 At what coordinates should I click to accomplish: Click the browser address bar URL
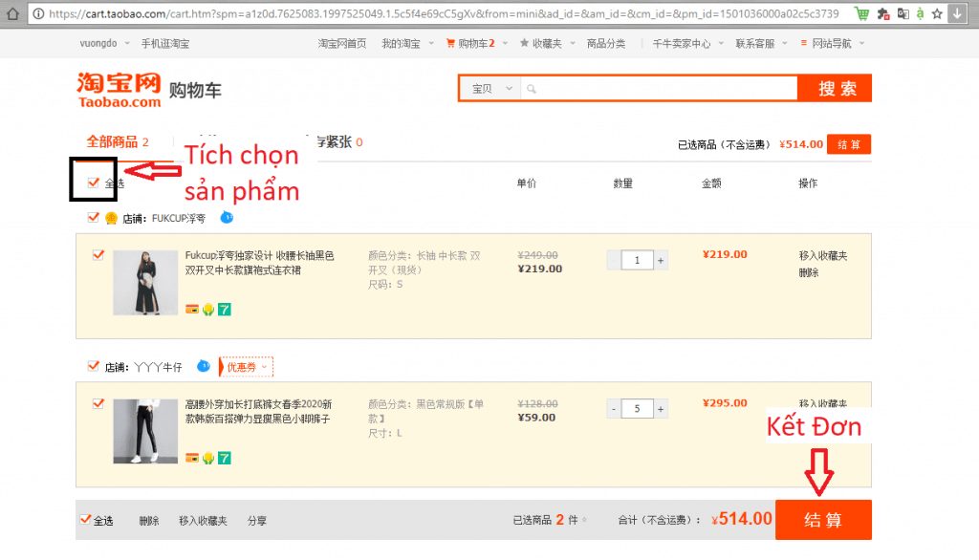[x=444, y=13]
